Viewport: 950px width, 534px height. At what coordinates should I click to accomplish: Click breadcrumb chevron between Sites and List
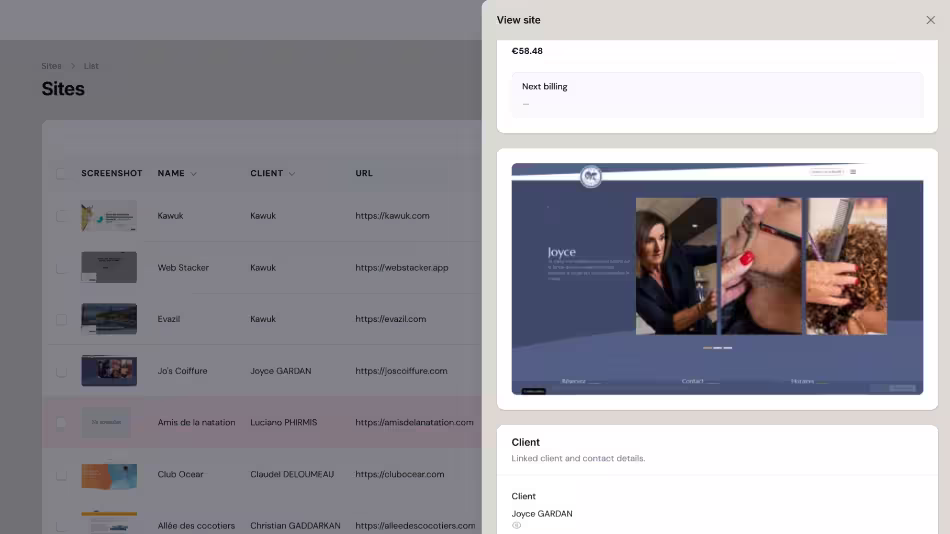[73, 66]
